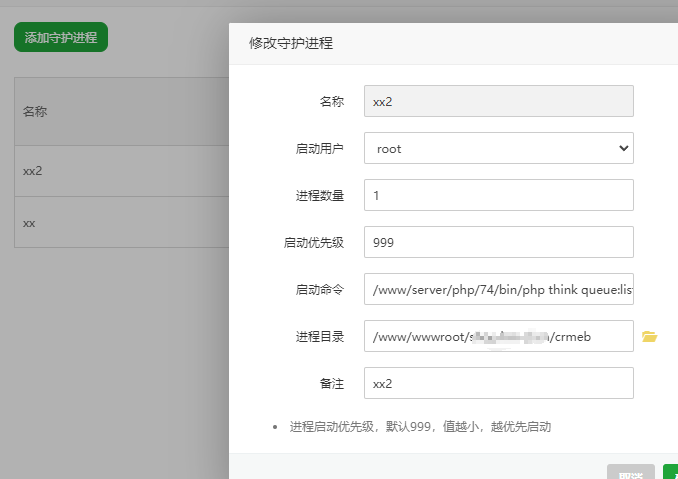Click the 进程目录 path input

click(498, 336)
